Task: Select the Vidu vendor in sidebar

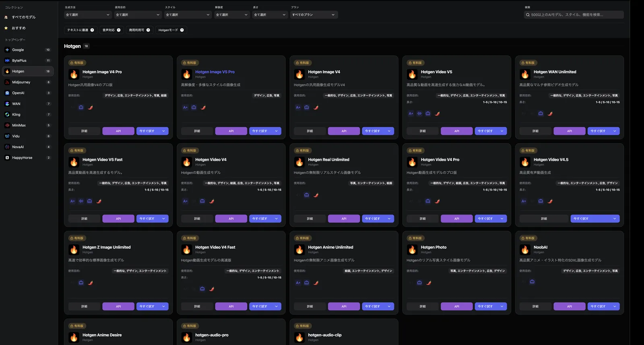Action: 28,136
